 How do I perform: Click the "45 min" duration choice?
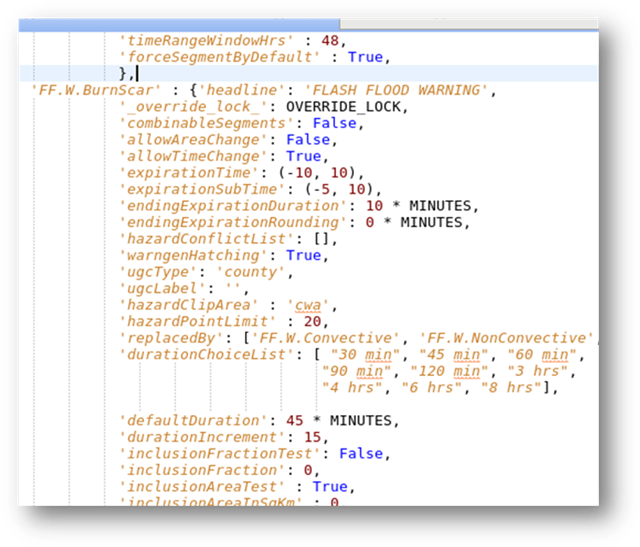tap(453, 355)
